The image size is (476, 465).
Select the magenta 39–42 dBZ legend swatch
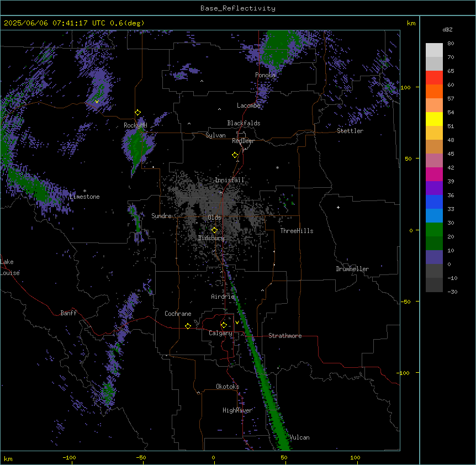pos(434,174)
